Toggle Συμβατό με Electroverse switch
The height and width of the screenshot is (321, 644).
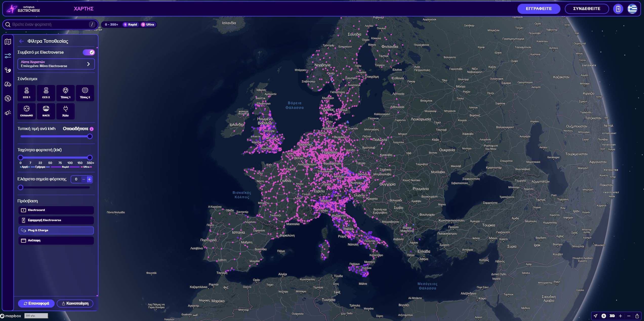[89, 52]
